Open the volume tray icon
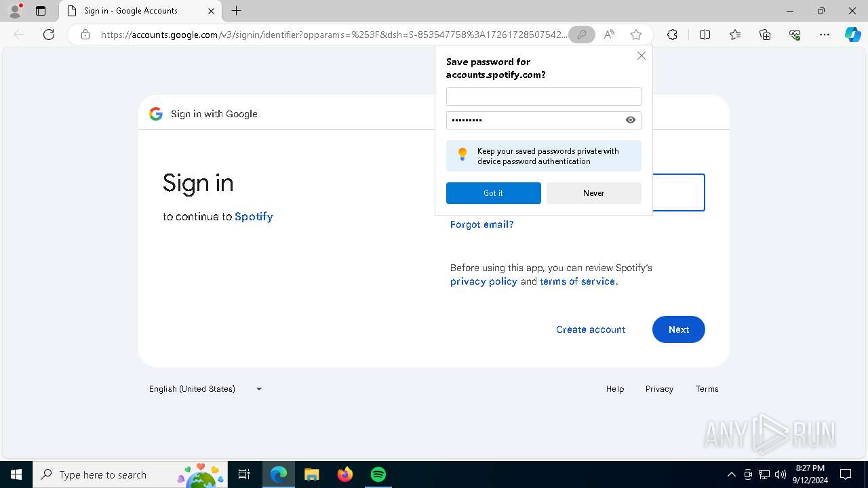 click(781, 474)
